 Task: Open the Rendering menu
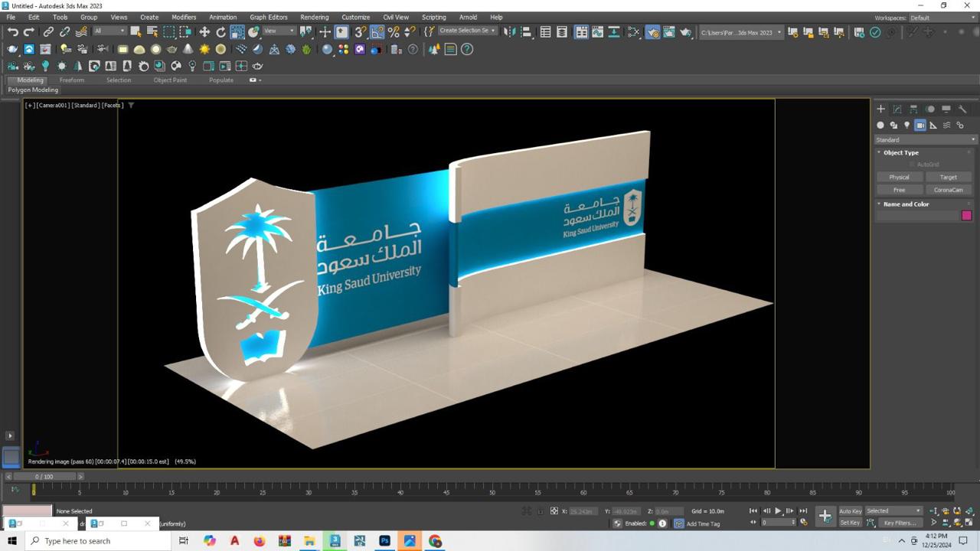(x=314, y=17)
